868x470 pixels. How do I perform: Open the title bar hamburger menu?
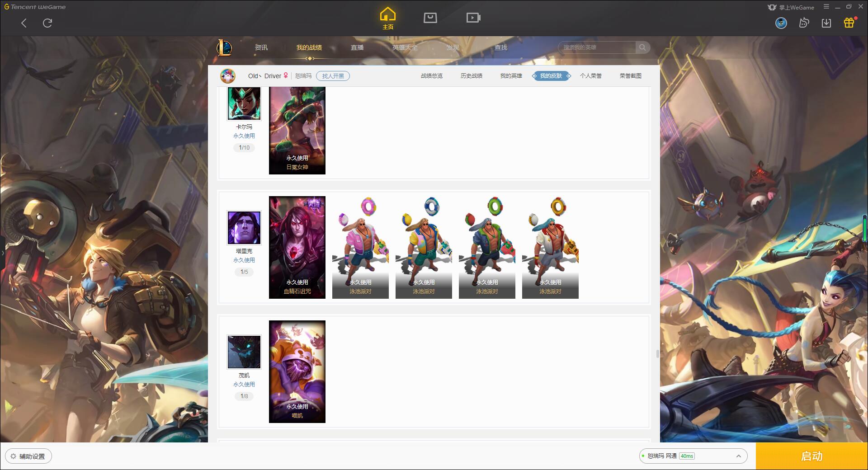(826, 7)
